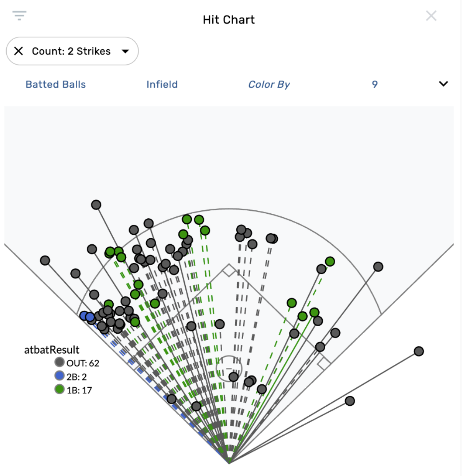Click the pitcher's mound circle
The image size is (468, 476).
228,368
